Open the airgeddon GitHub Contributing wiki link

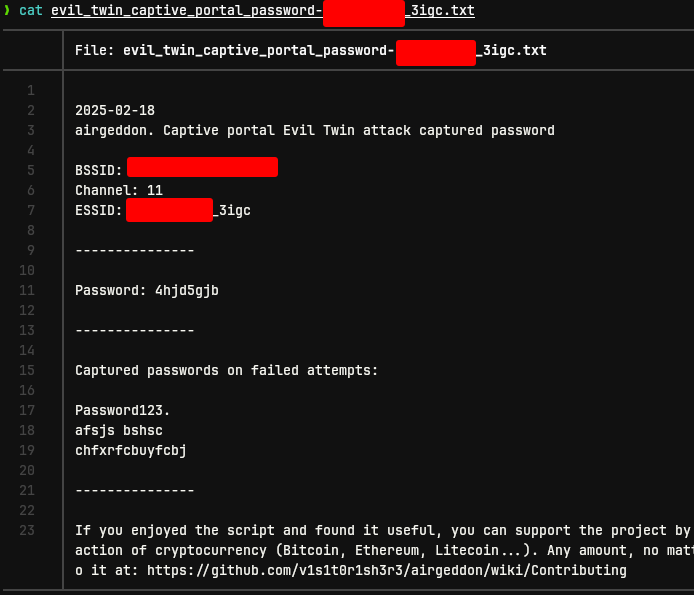click(x=387, y=570)
